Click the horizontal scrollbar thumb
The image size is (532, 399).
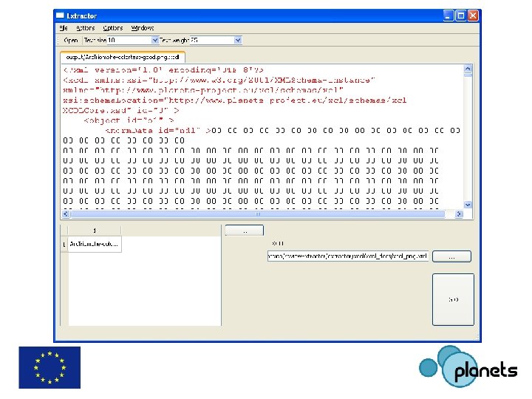click(x=258, y=214)
